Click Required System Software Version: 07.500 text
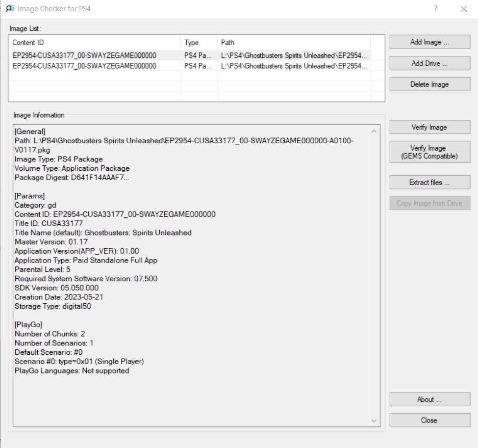The height and width of the screenshot is (448, 478). click(86, 279)
